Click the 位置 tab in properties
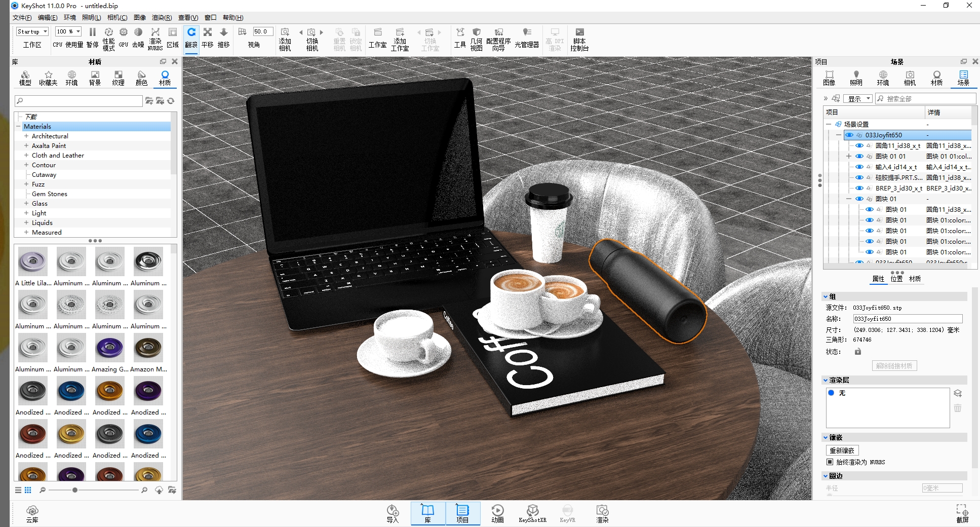 coord(896,279)
